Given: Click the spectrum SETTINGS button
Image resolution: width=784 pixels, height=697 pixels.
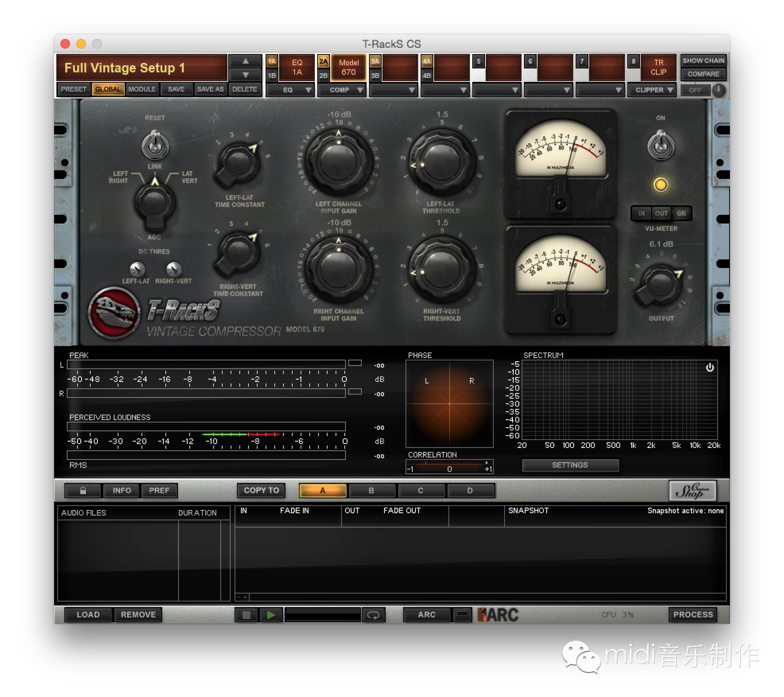Looking at the screenshot, I should (x=570, y=465).
